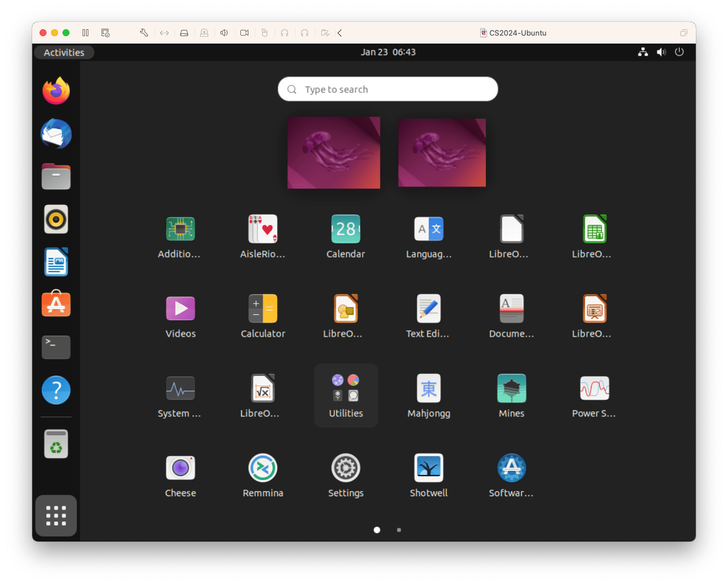Open Thunderbird mail from the dock

(56, 133)
